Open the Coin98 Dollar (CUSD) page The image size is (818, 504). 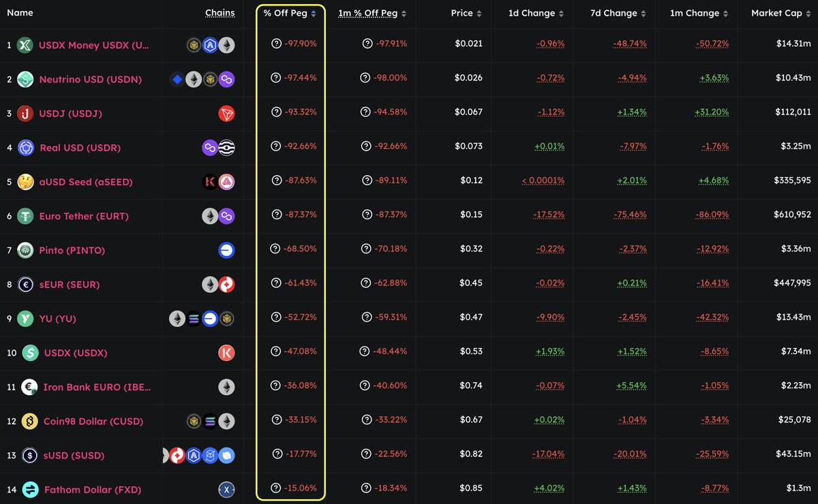coord(93,421)
